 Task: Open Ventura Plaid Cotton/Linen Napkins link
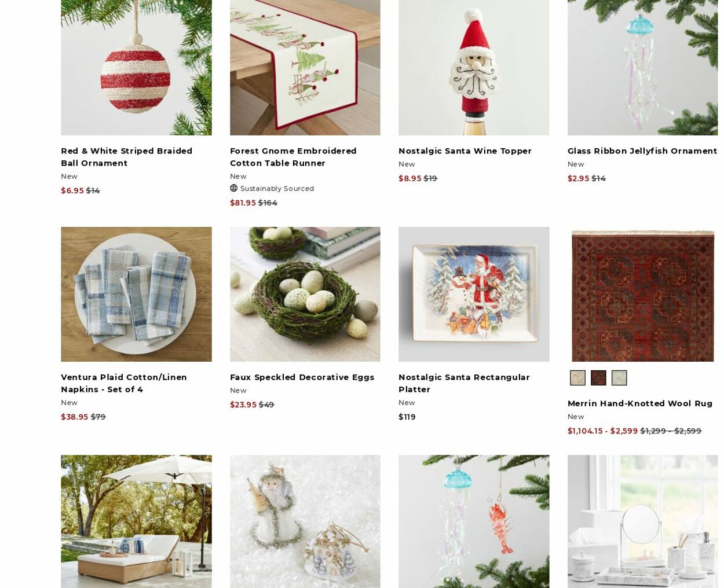pyautogui.click(x=124, y=383)
